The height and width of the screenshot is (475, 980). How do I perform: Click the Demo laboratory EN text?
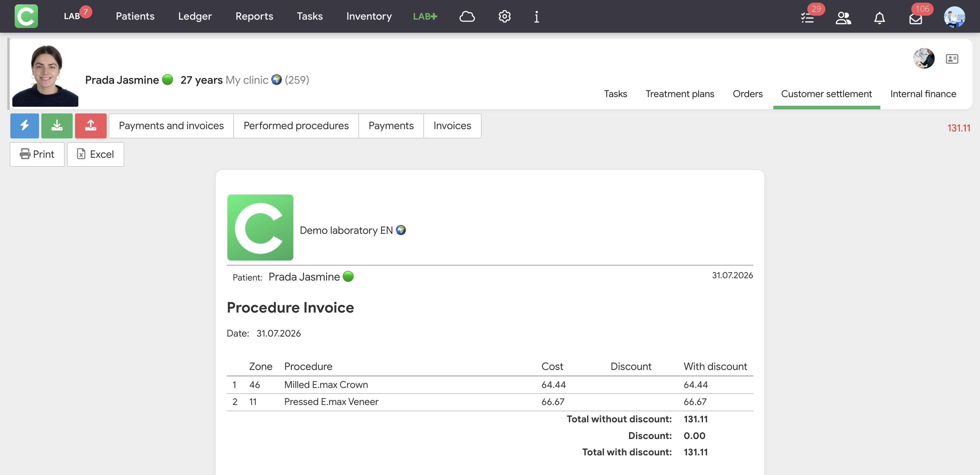346,230
